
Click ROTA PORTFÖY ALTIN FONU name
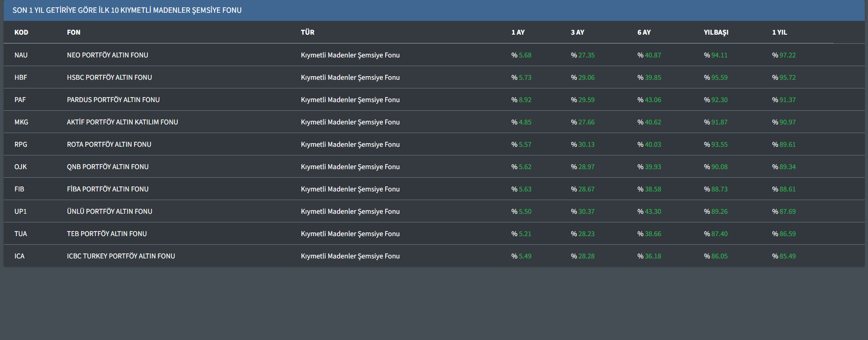click(109, 144)
